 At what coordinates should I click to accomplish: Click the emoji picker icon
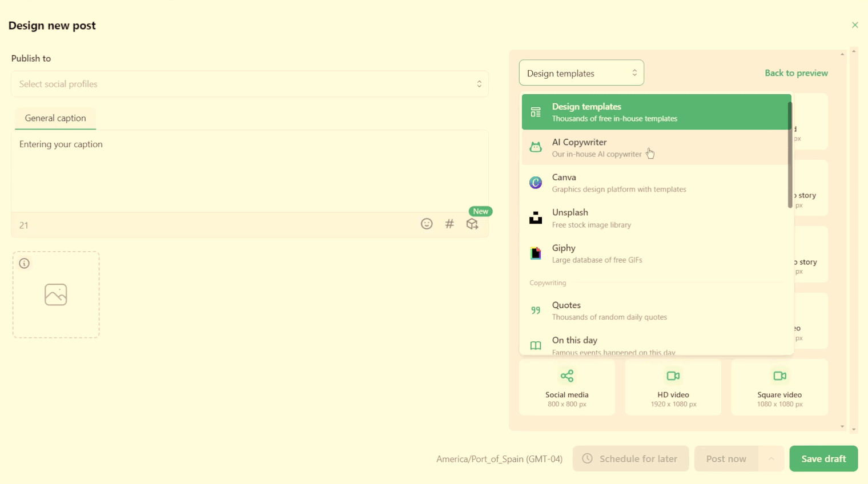(427, 224)
